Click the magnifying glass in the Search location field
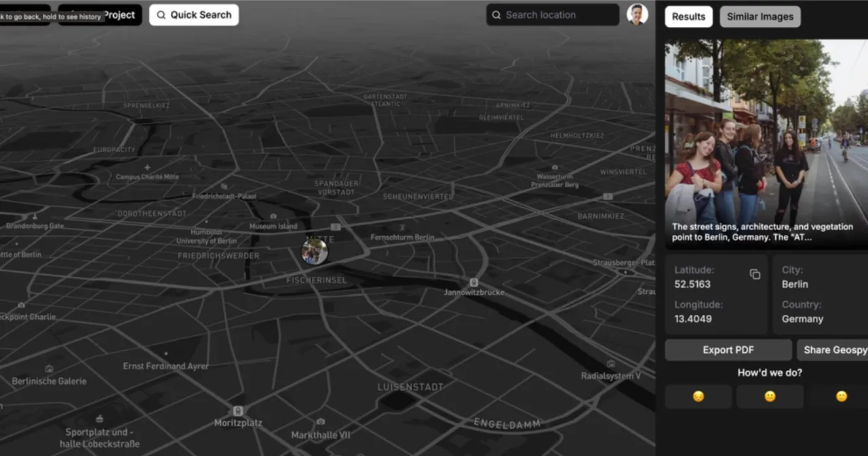The height and width of the screenshot is (456, 868). click(496, 14)
